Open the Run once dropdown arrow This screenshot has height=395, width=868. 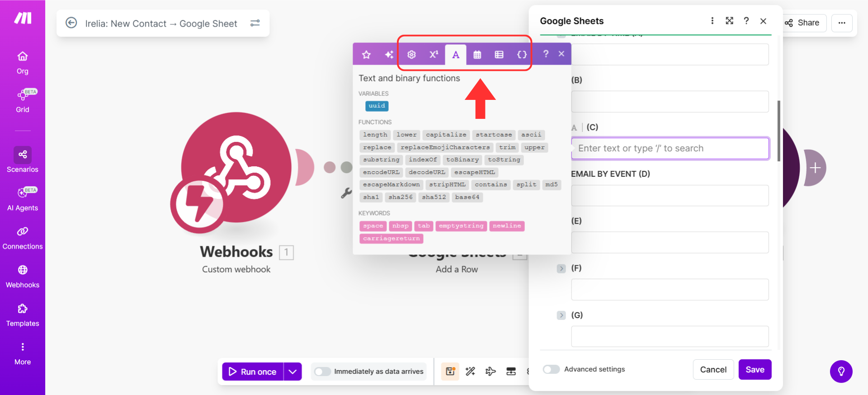[292, 371]
